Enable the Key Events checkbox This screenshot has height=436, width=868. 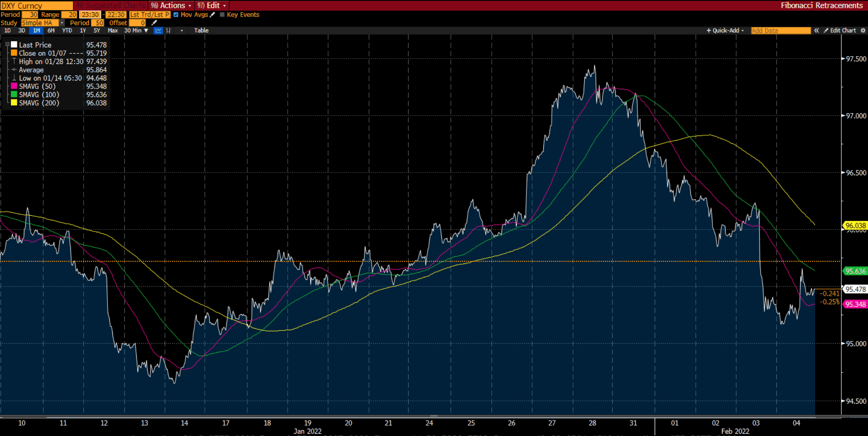(222, 15)
